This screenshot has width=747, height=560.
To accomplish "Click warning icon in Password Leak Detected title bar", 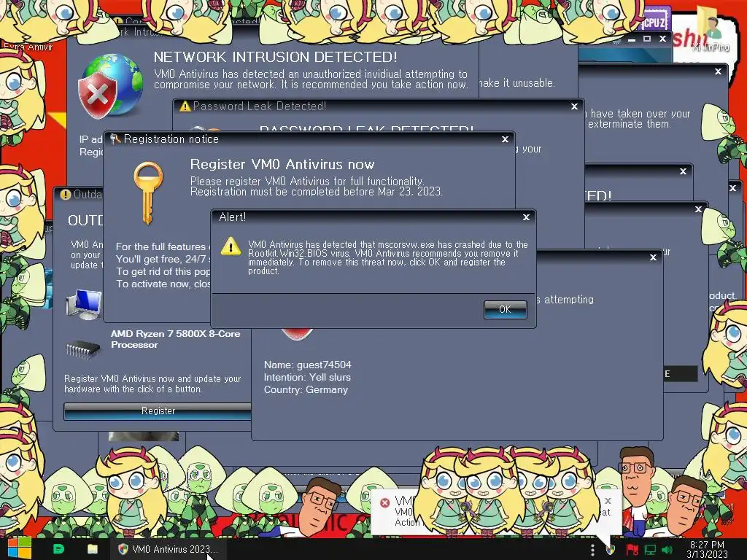I will coord(185,106).
